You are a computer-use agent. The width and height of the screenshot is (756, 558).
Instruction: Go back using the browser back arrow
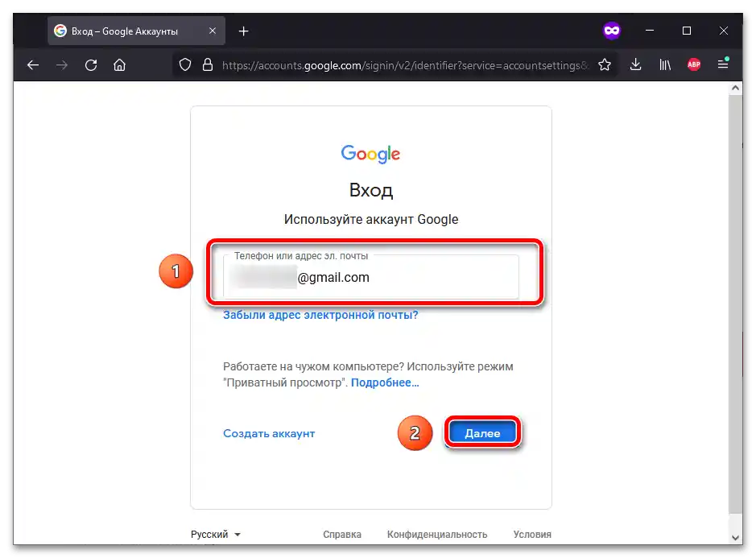(33, 65)
